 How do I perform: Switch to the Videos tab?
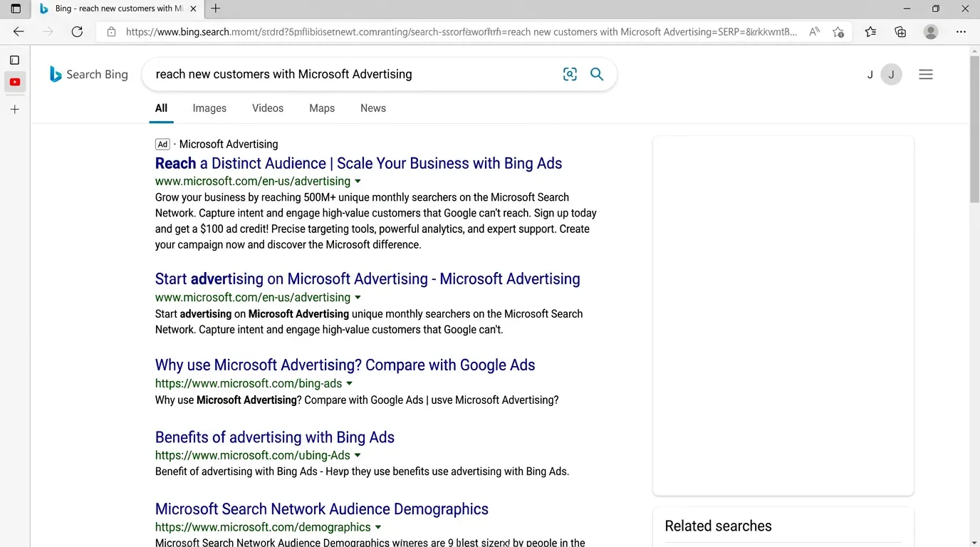[x=268, y=108]
